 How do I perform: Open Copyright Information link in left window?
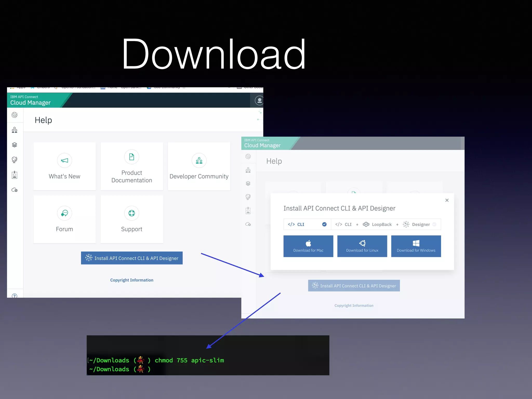click(x=132, y=280)
